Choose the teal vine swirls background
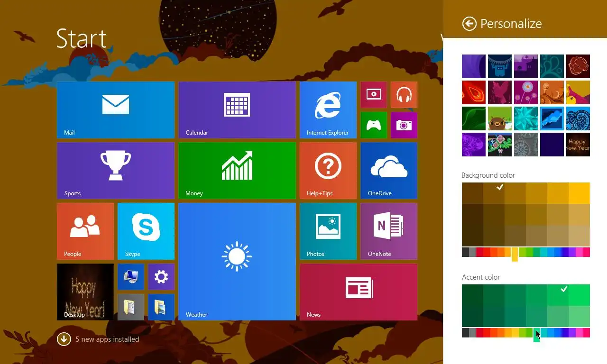The image size is (607, 364). click(x=552, y=66)
